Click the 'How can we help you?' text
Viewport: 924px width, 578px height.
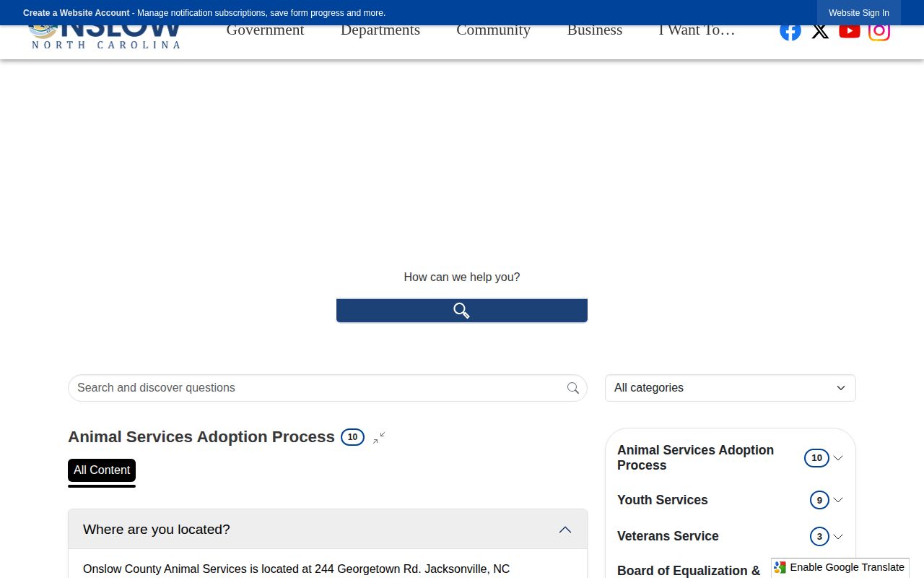pyautogui.click(x=462, y=277)
